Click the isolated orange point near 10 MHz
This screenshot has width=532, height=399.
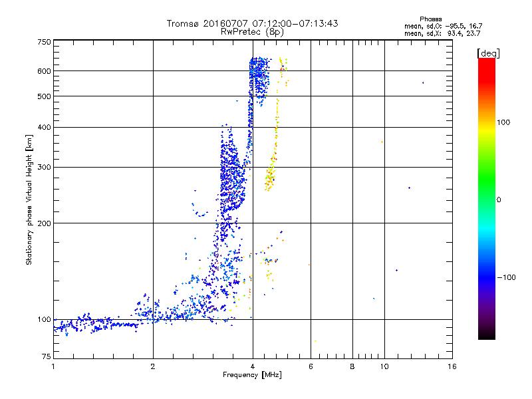coord(382,142)
